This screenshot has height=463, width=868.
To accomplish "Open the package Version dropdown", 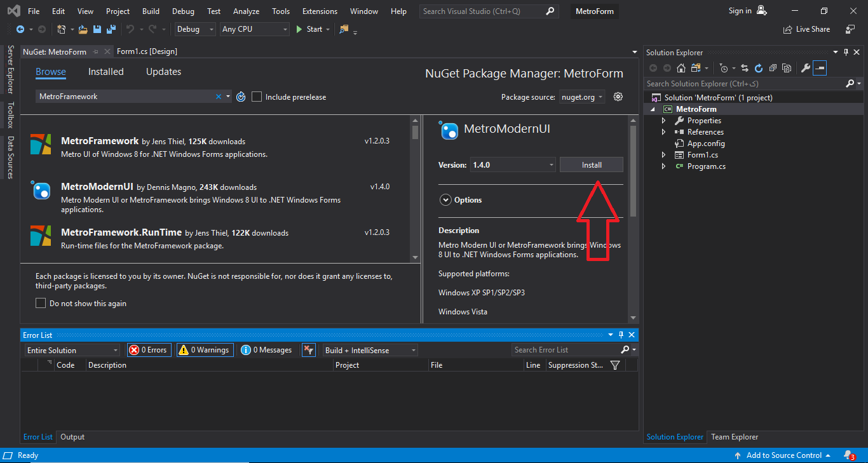I will [513, 164].
